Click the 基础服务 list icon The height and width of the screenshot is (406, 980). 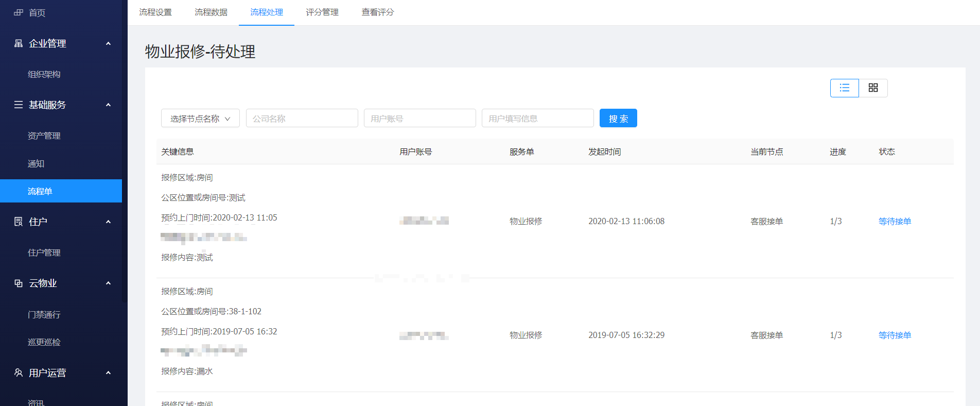[19, 105]
